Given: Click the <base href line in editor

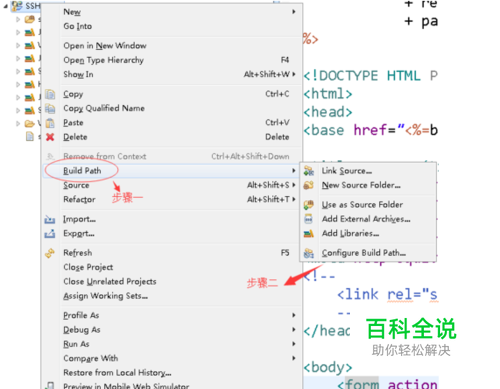Looking at the screenshot, I should (x=370, y=130).
